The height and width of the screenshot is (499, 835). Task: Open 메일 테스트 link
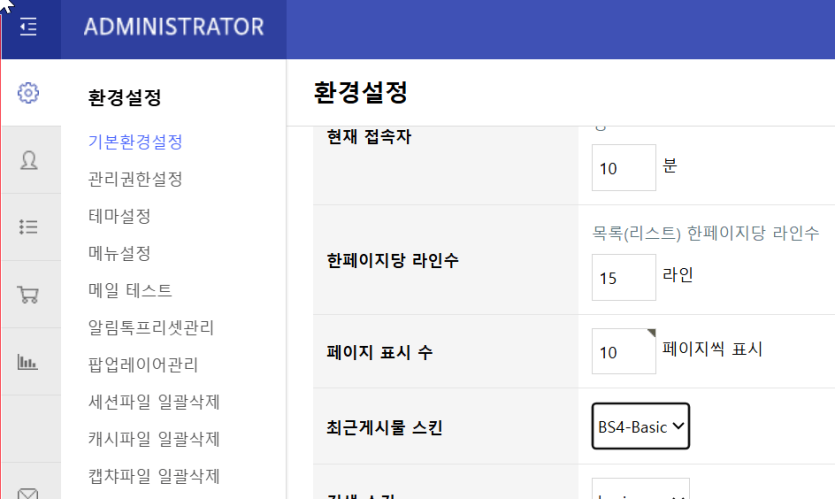click(130, 291)
